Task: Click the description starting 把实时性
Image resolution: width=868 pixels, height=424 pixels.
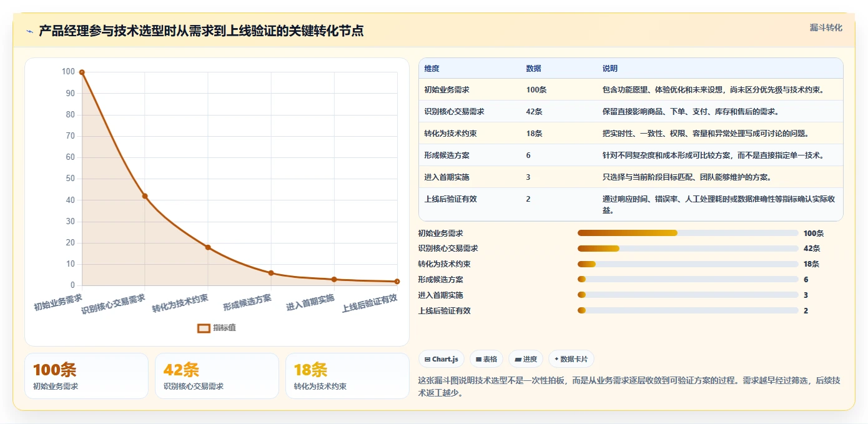Action: click(706, 133)
